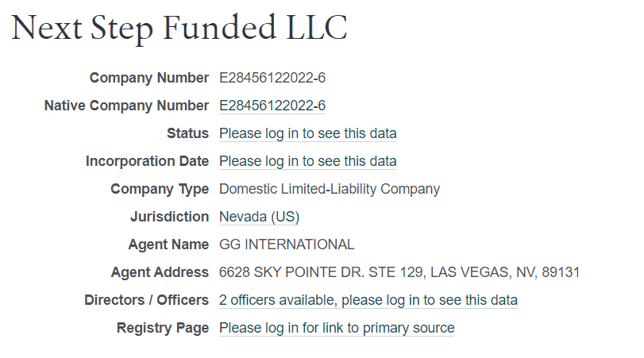644x358 pixels.
Task: Click the GG INTERNATIONAL agent name
Action: (x=287, y=244)
